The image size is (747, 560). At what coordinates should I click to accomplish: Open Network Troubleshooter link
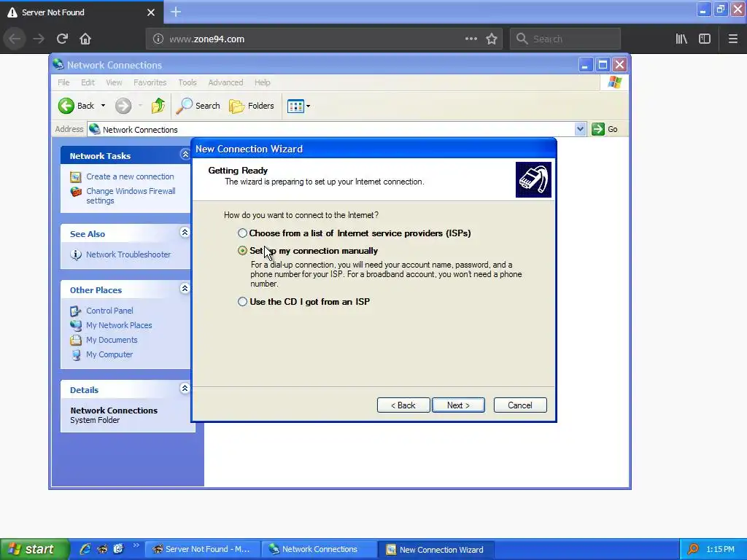point(128,254)
